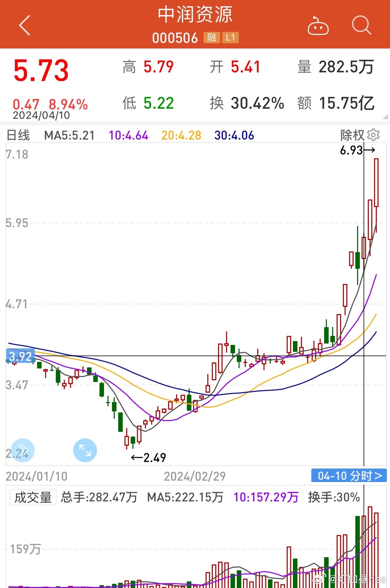Tap the expand fullscreen chart icon
This screenshot has height=588, width=390.
85,450
